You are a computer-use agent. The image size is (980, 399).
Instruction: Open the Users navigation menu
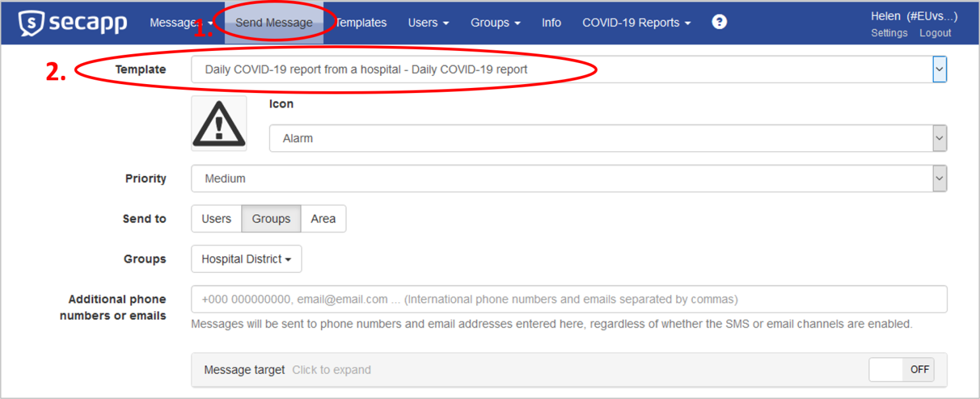coord(428,23)
